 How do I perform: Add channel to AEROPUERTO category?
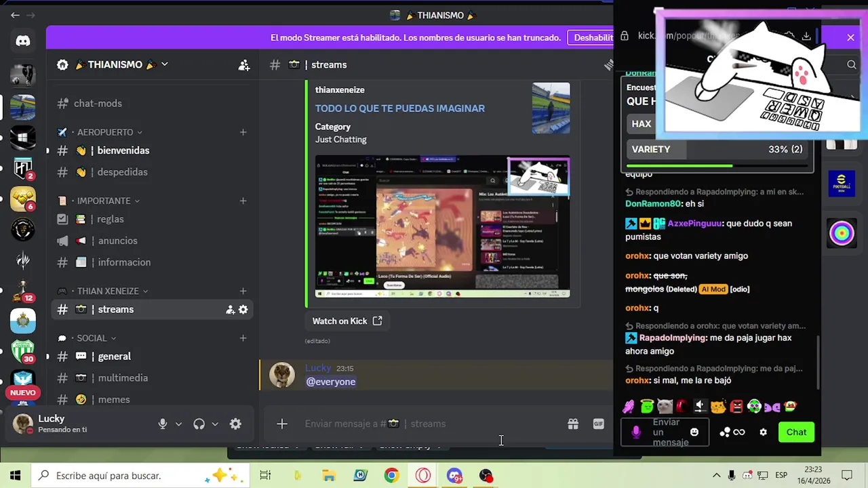[x=243, y=132]
